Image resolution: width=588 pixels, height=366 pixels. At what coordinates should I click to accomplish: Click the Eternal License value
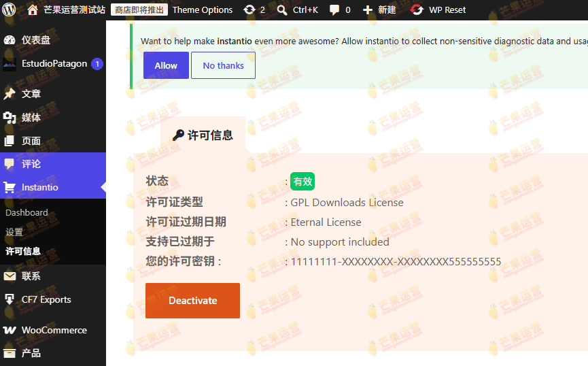(x=326, y=222)
